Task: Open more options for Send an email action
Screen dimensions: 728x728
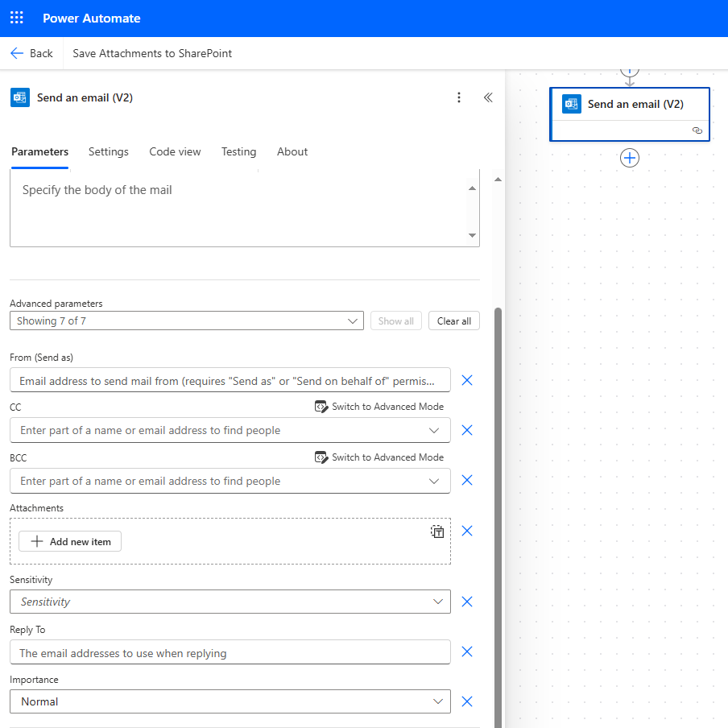Action: [459, 97]
